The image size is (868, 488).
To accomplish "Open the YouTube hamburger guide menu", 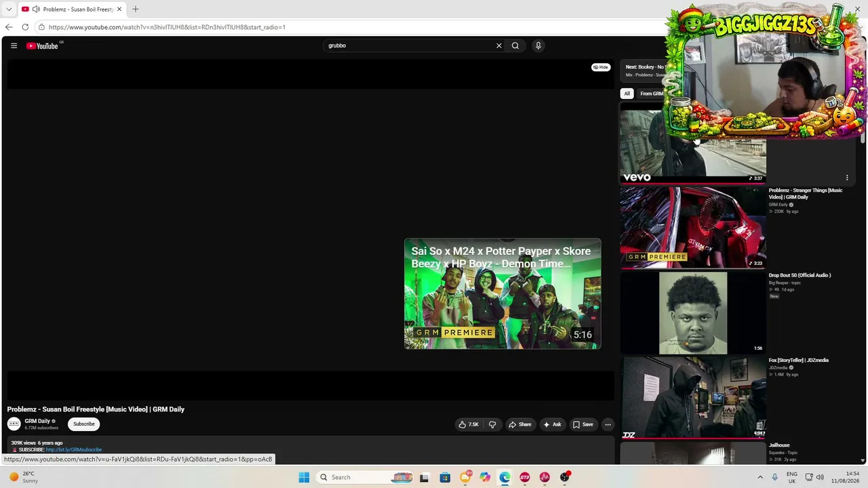I will [x=14, y=46].
